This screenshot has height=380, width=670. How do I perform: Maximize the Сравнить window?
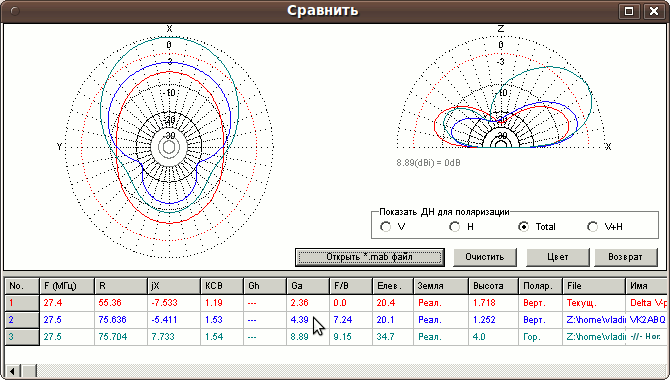coord(629,11)
